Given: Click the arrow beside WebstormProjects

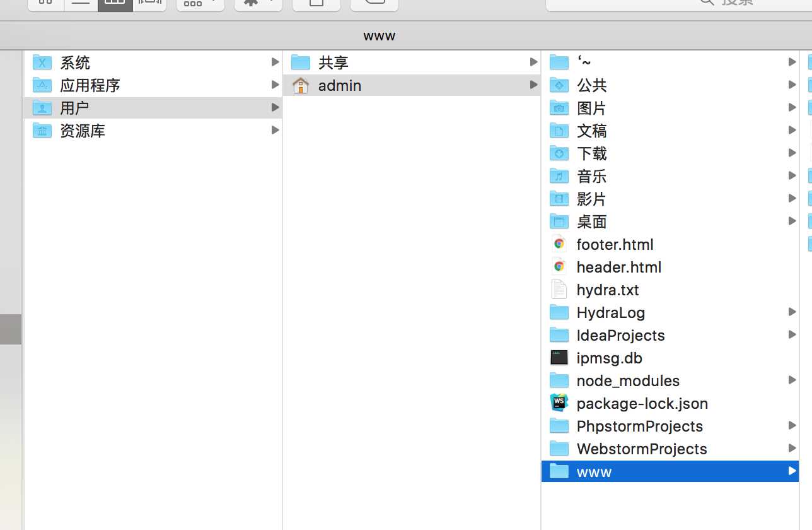Looking at the screenshot, I should (792, 448).
